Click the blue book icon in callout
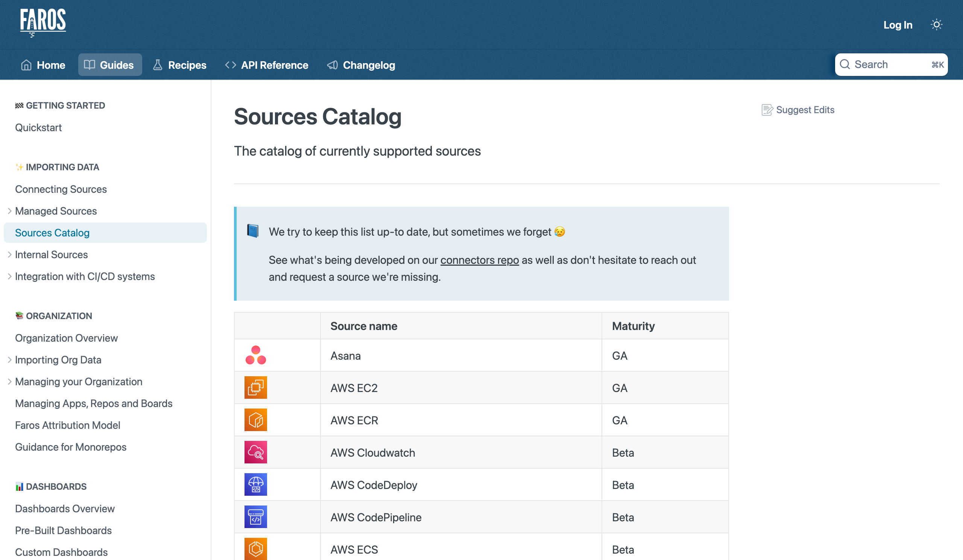963x560 pixels. (252, 232)
